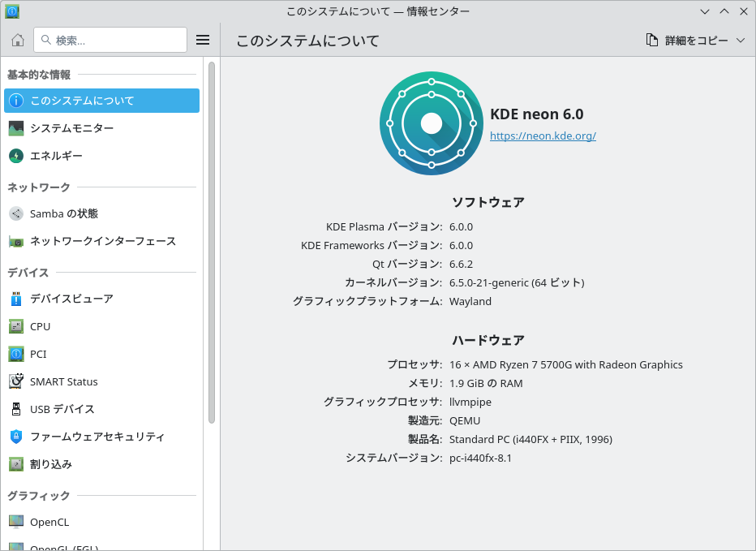Select the このシステムについて info icon in sidebar
Image resolution: width=756 pixels, height=551 pixels.
[16, 101]
